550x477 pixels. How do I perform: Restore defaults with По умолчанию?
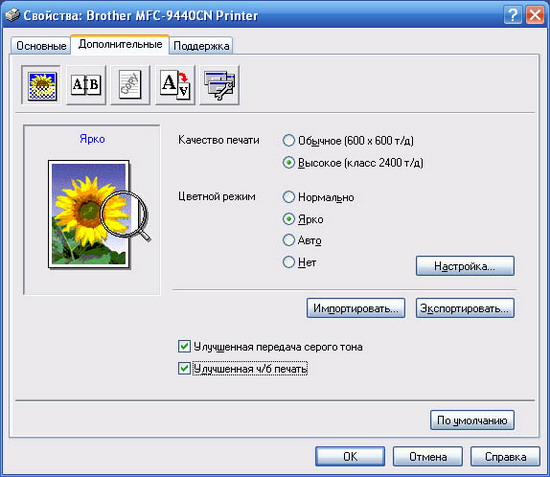(472, 420)
